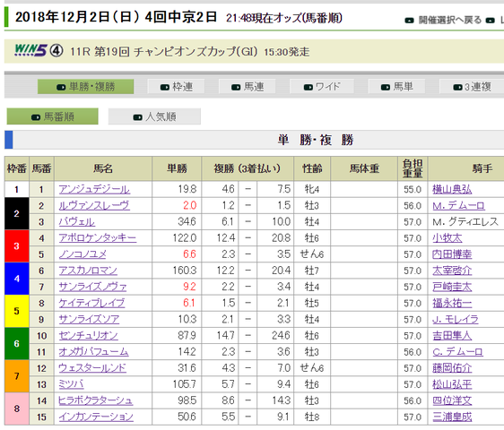
Task: Click the blue frame 4 cell
Action: coord(17,279)
